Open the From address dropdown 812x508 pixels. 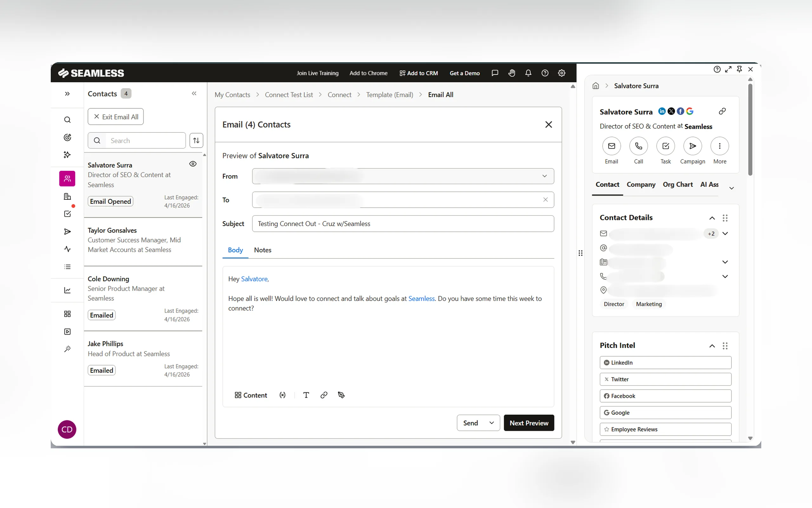[403, 176]
